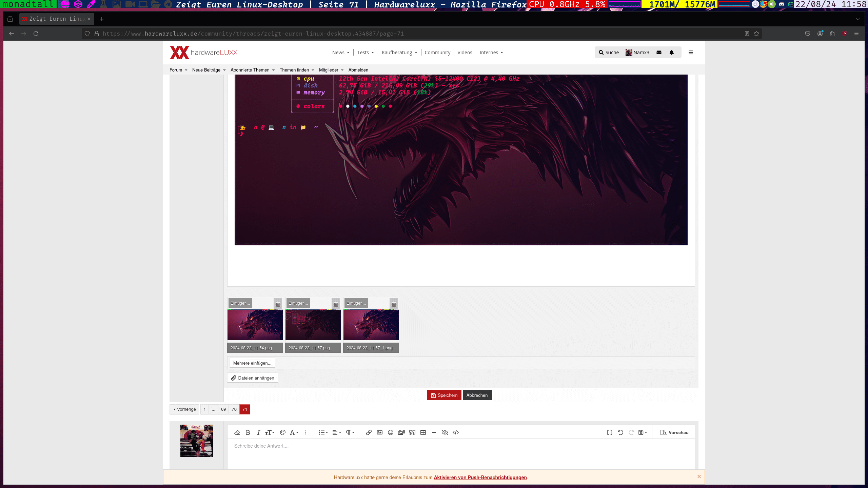The width and height of the screenshot is (868, 488).
Task: Open the Namx3 user account menu
Action: pyautogui.click(x=637, y=53)
